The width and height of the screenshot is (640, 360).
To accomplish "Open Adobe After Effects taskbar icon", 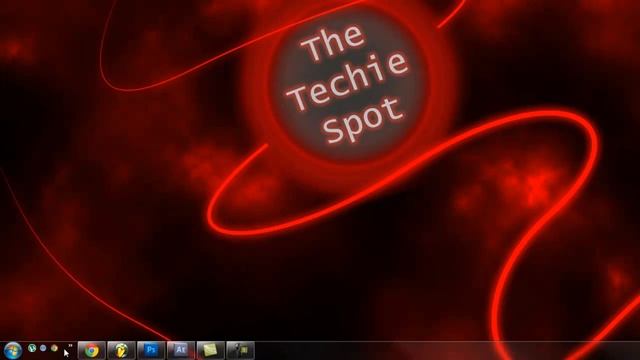I will click(x=181, y=351).
